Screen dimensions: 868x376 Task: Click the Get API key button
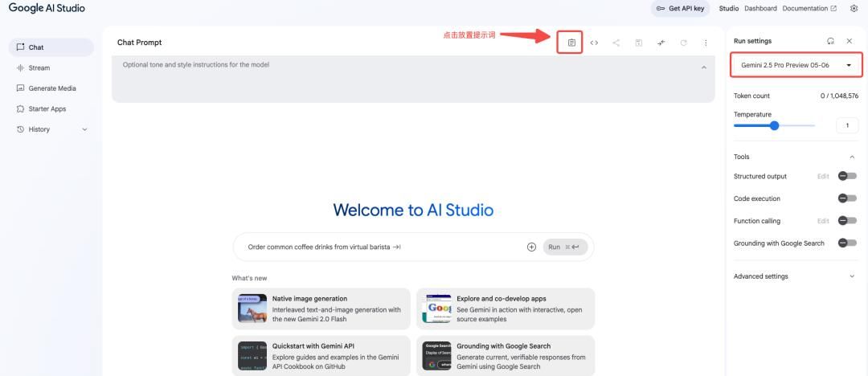point(680,8)
